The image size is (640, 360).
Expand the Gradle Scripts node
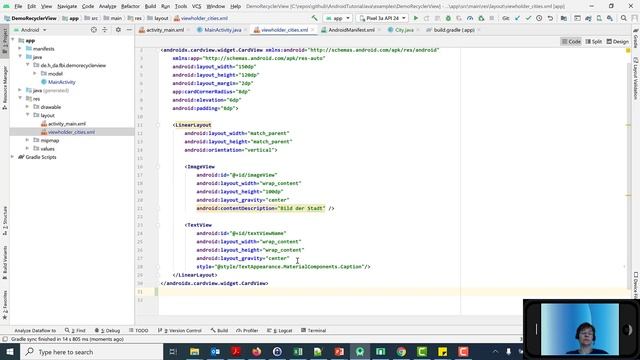(12, 157)
